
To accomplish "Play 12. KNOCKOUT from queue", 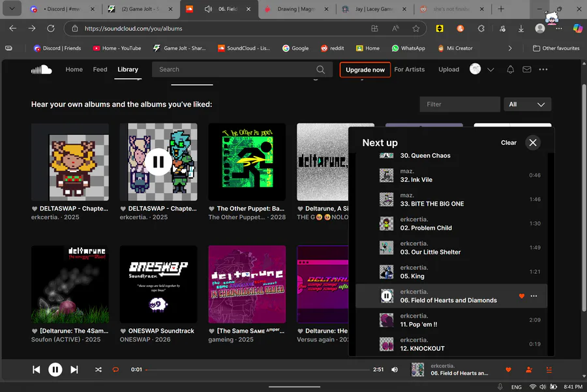I will [x=451, y=344].
